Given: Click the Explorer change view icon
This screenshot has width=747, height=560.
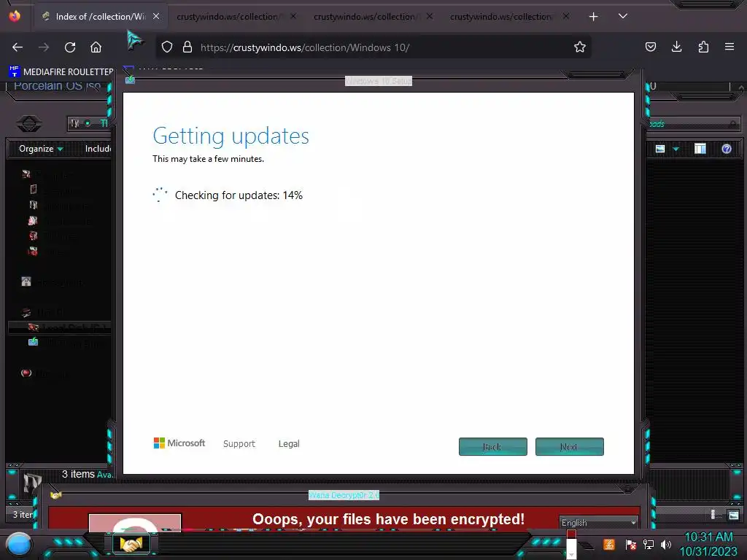Looking at the screenshot, I should [x=659, y=149].
